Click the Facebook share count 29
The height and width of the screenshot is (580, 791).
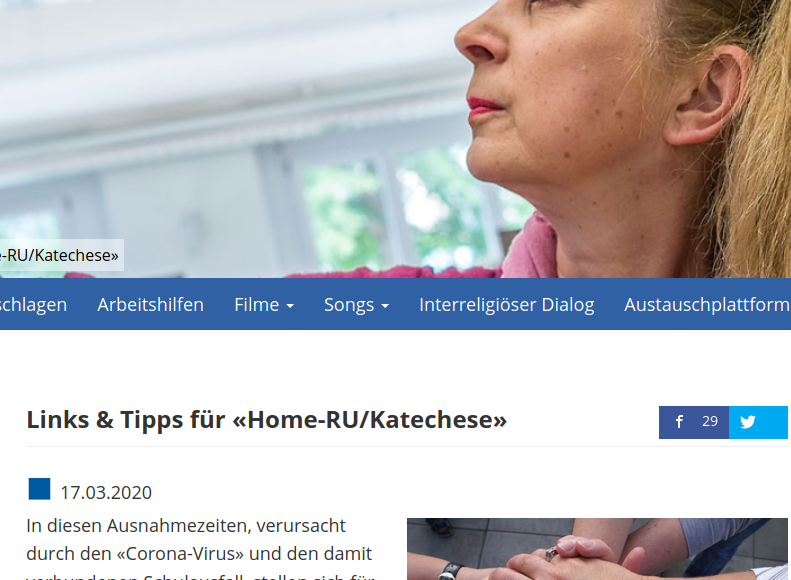pyautogui.click(x=710, y=421)
